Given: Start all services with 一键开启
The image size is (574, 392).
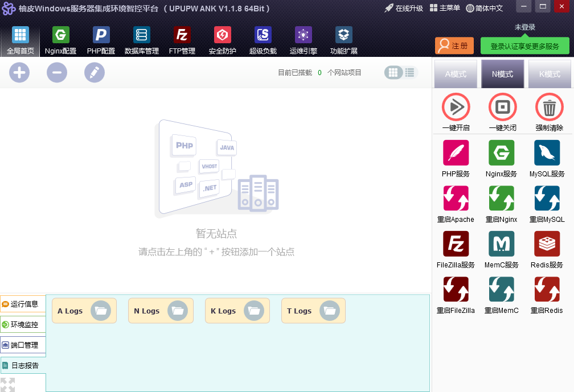Looking at the screenshot, I should point(456,112).
